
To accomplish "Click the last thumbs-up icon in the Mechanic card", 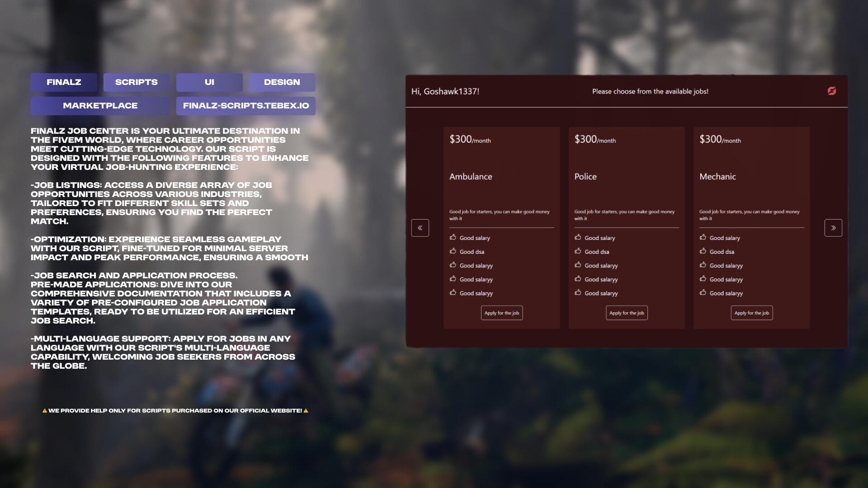I will pyautogui.click(x=703, y=293).
